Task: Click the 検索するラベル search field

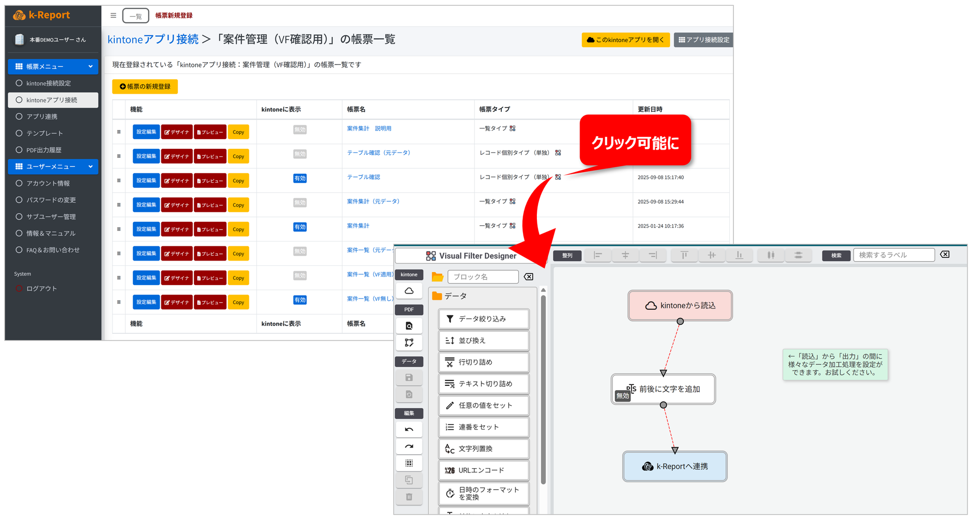Action: 893,255
